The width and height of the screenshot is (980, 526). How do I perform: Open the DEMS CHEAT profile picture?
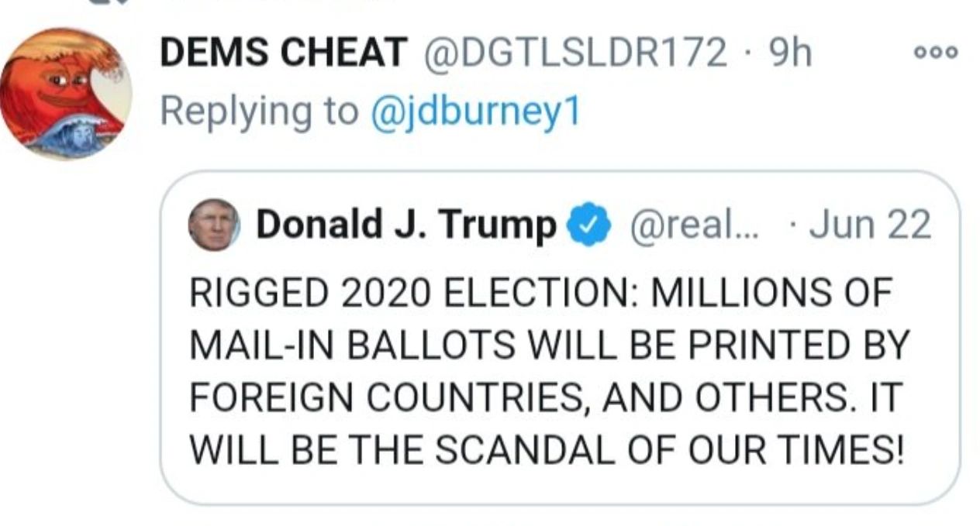tap(66, 93)
